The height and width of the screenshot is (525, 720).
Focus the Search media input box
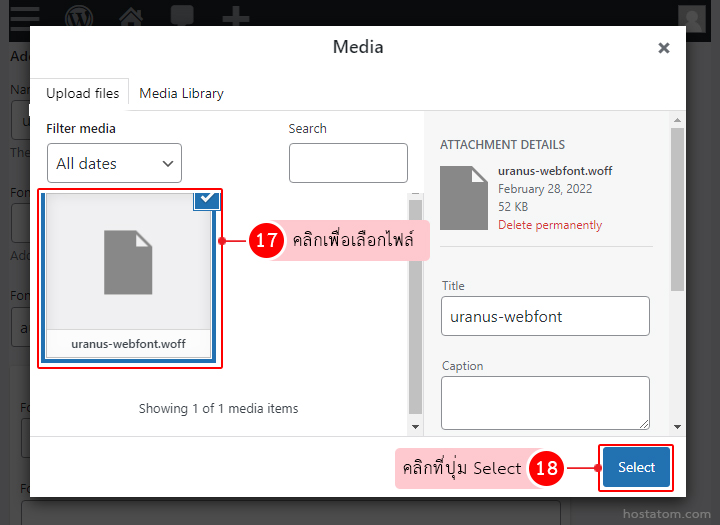point(348,163)
